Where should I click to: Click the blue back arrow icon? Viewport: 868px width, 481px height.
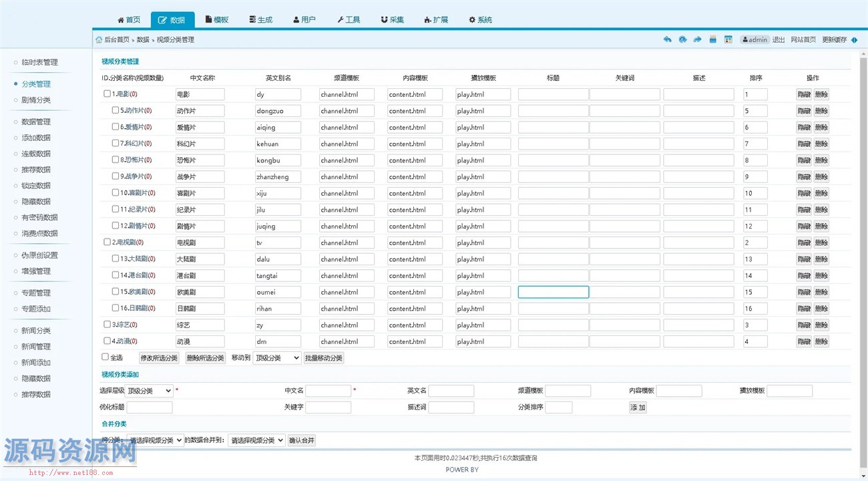pos(667,39)
